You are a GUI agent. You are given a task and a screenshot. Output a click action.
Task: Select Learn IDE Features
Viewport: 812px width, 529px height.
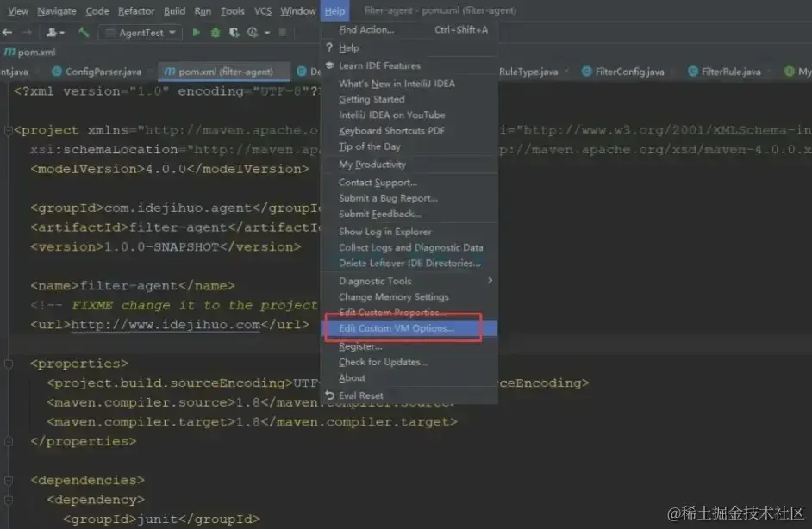[x=409, y=65]
